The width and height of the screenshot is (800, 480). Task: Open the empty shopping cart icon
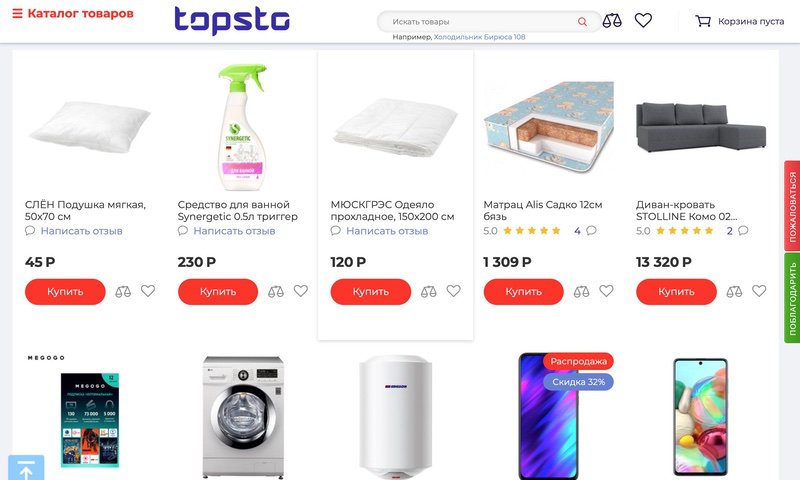coord(703,21)
